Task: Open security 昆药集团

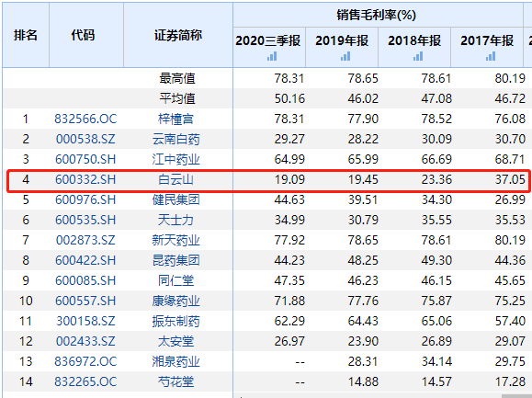Action: click(176, 260)
